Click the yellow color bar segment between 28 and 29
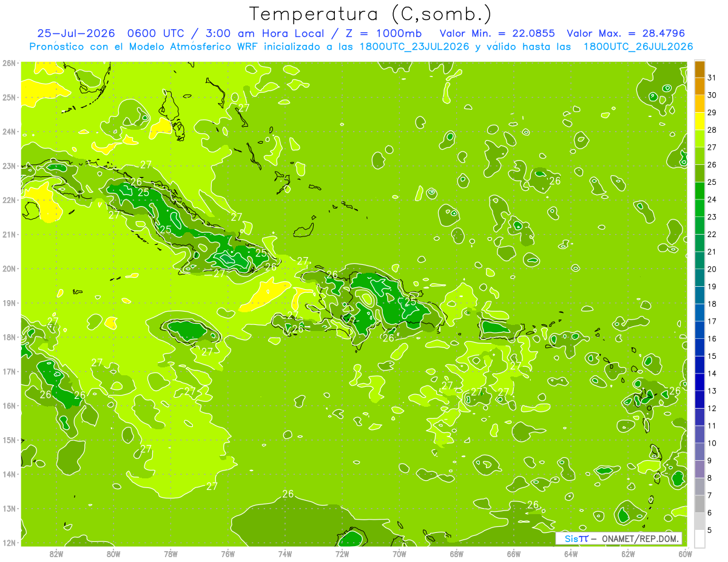Screen dimensions: 728x562 coord(699,121)
